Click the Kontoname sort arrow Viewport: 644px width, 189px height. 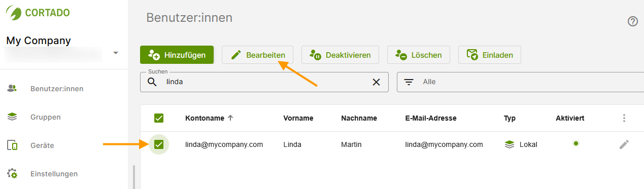click(230, 118)
